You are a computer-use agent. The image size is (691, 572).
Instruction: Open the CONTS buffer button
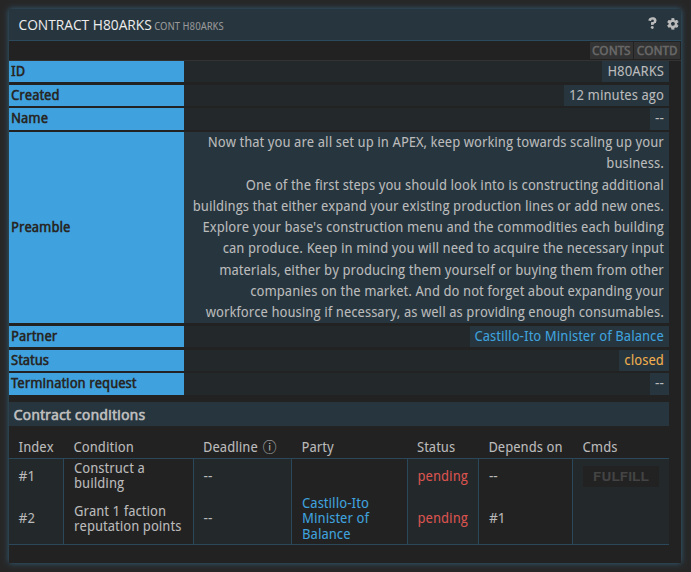[611, 51]
